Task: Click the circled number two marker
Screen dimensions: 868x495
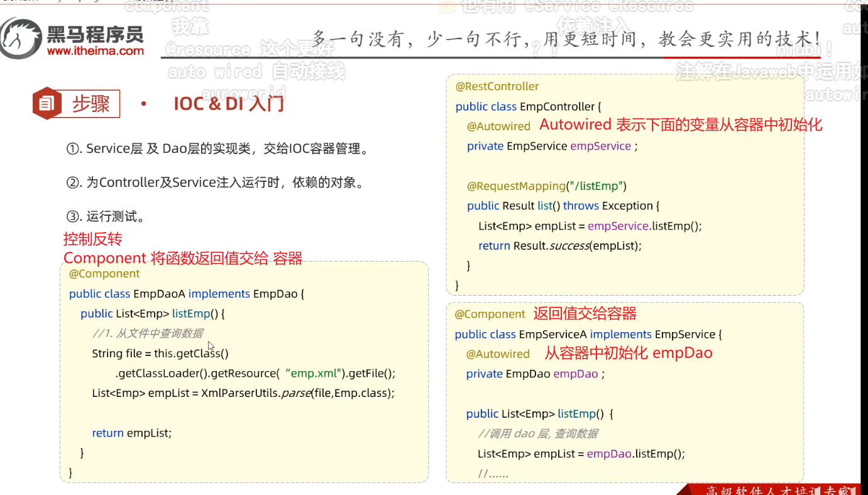Action: click(x=74, y=183)
